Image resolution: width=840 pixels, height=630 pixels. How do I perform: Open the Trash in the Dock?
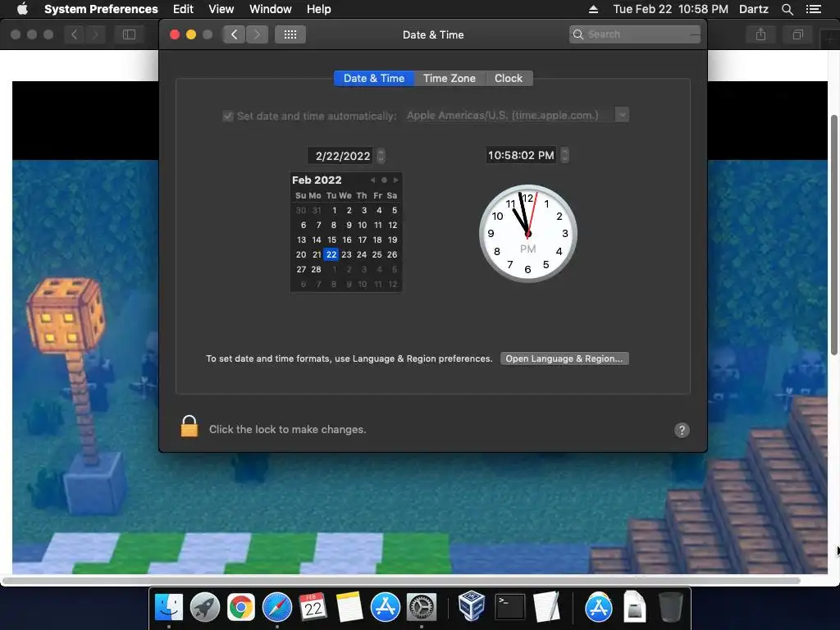coord(670,608)
